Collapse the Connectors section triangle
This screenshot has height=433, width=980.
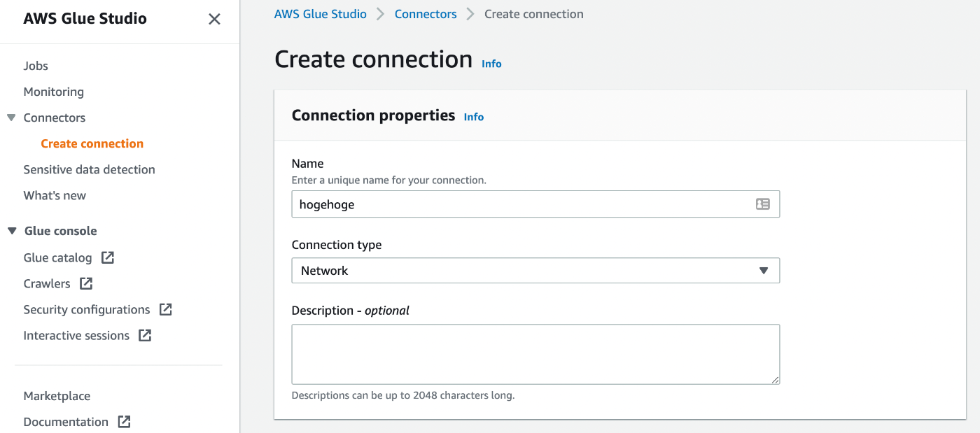click(x=11, y=118)
